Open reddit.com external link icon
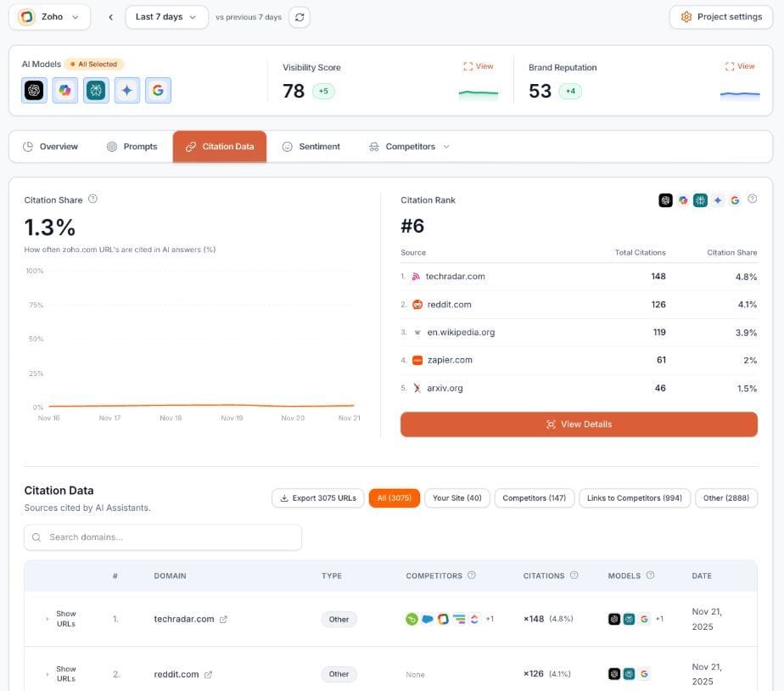The image size is (784, 691). pos(208,675)
